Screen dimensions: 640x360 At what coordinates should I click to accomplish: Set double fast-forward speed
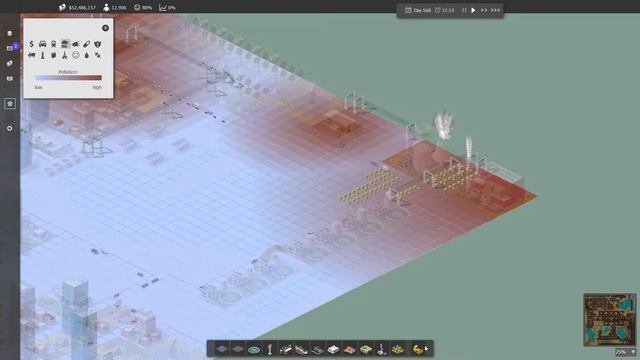tap(484, 10)
